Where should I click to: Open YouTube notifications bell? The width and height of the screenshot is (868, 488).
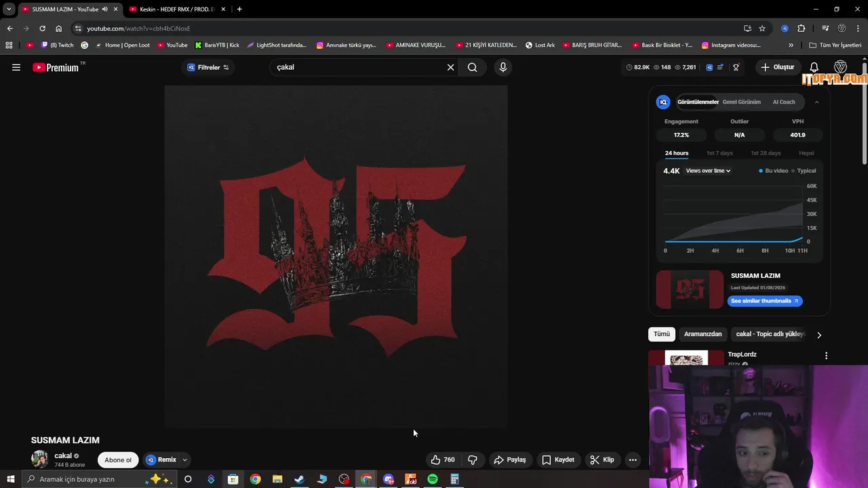point(814,67)
